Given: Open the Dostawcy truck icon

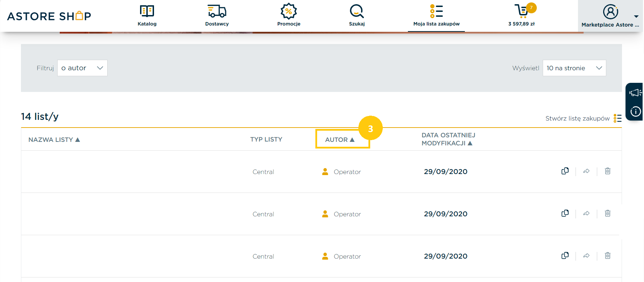Looking at the screenshot, I should click(217, 11).
